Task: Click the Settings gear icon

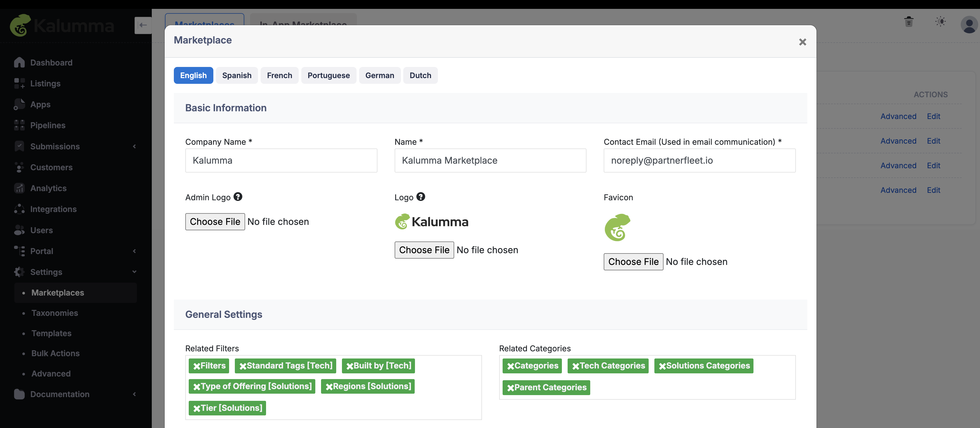Action: [x=19, y=272]
